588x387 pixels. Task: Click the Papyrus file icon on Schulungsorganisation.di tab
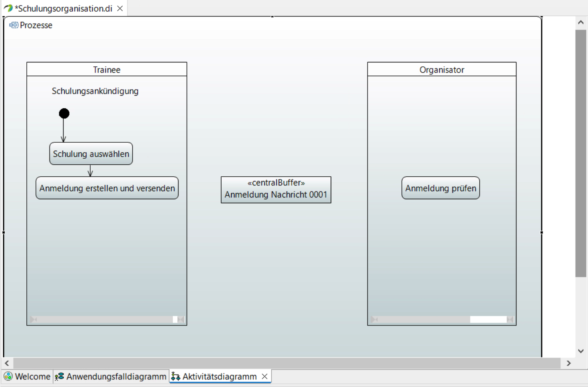(8, 8)
